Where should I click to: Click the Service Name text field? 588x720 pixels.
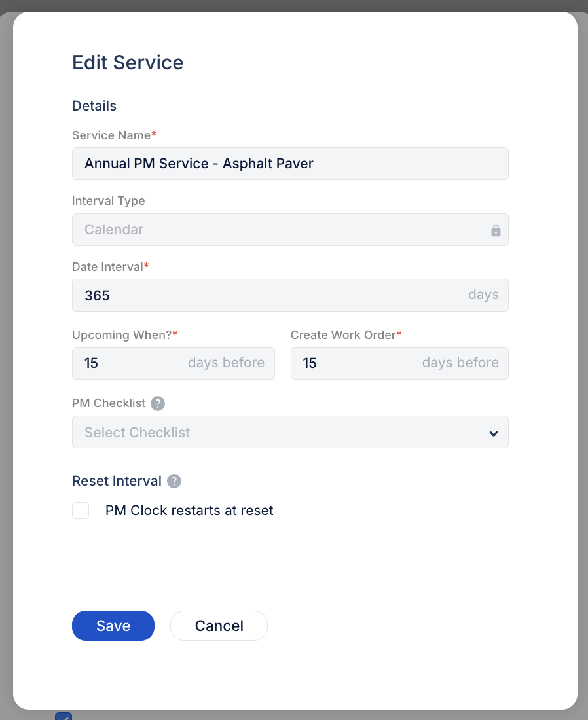tap(290, 164)
